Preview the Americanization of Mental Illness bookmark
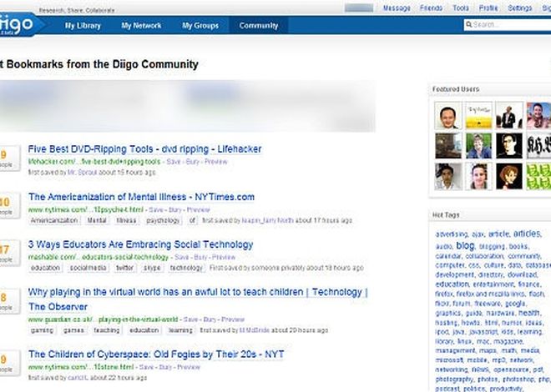The height and width of the screenshot is (392, 551). pyautogui.click(x=199, y=210)
